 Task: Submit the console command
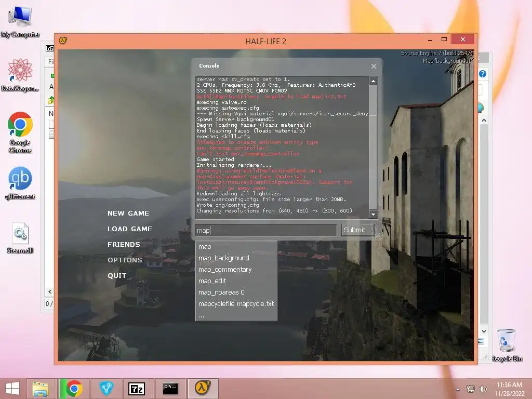[357, 230]
